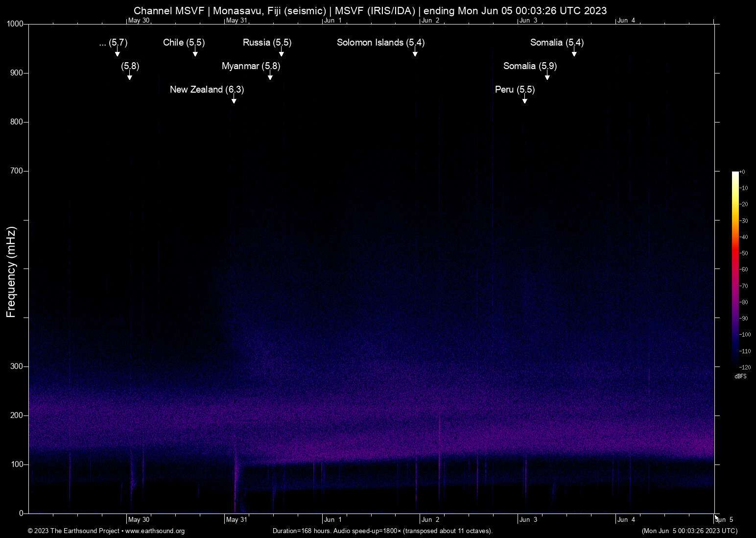Click the channel MSVF title text
This screenshot has width=756, height=538.
point(371,10)
